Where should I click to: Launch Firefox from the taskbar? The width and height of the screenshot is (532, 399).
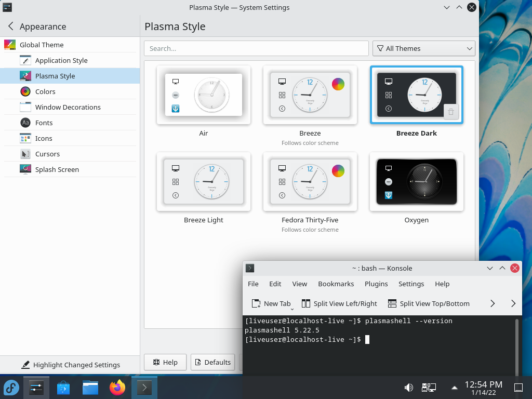tap(117, 388)
